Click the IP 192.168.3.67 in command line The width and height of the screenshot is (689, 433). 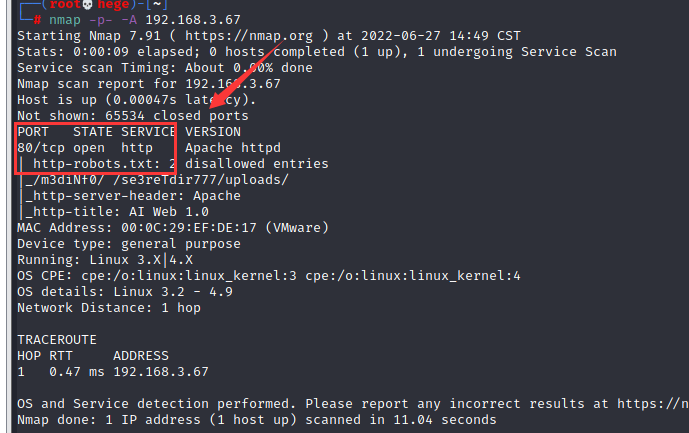(193, 20)
